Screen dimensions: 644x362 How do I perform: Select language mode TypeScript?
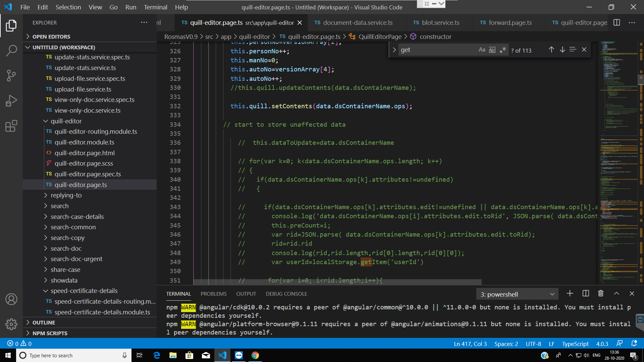pos(575,344)
